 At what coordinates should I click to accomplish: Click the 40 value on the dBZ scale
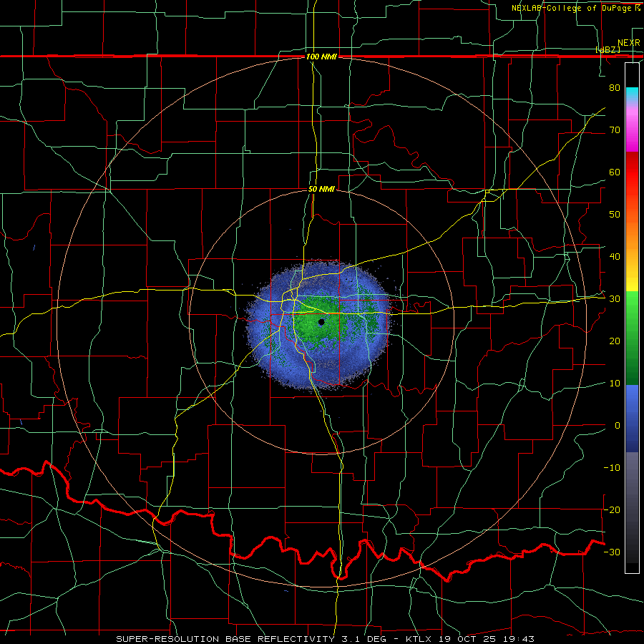click(x=615, y=257)
